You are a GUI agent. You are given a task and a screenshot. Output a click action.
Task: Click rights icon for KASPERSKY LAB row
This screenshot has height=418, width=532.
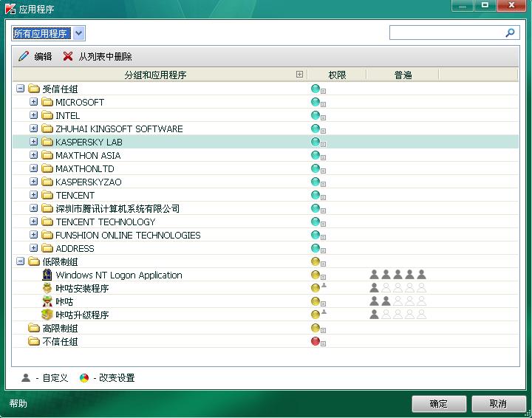[x=316, y=142]
